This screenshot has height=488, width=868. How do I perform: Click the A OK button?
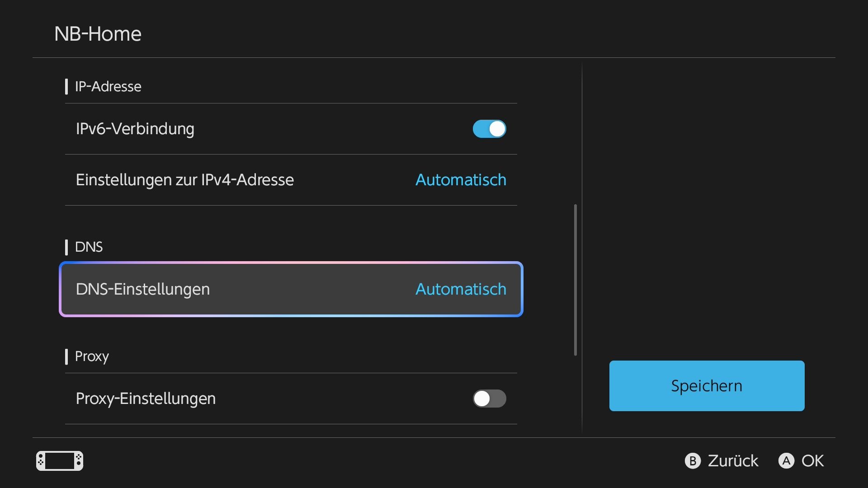click(801, 461)
